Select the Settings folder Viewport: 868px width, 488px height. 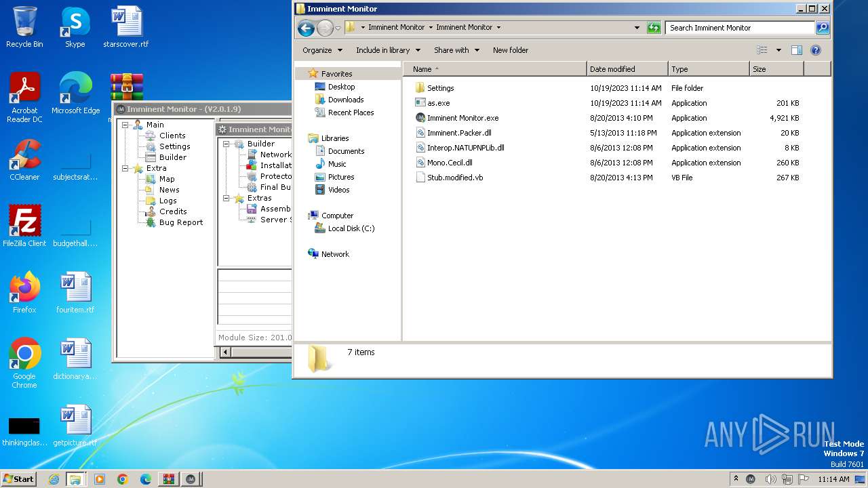pos(440,88)
